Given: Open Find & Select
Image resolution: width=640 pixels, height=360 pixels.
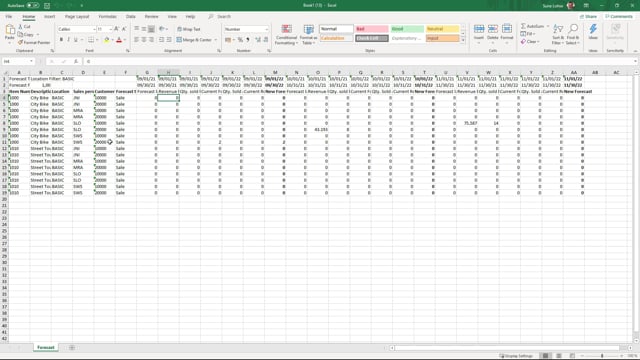Looking at the screenshot, I should 573,34.
